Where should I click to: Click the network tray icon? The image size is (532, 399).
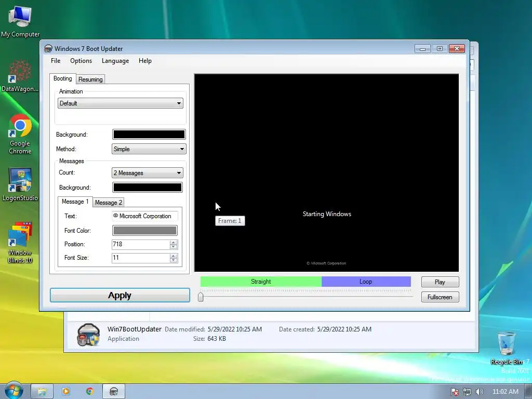pyautogui.click(x=467, y=392)
